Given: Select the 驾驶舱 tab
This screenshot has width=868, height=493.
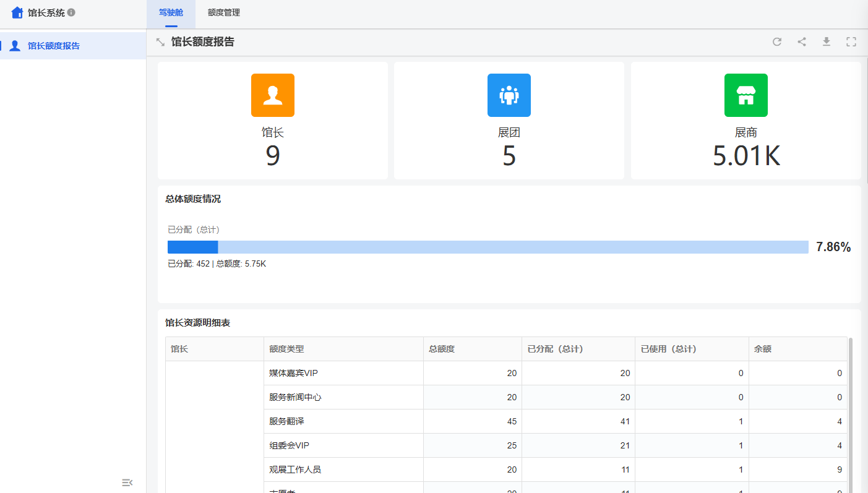Looking at the screenshot, I should click(x=171, y=12).
